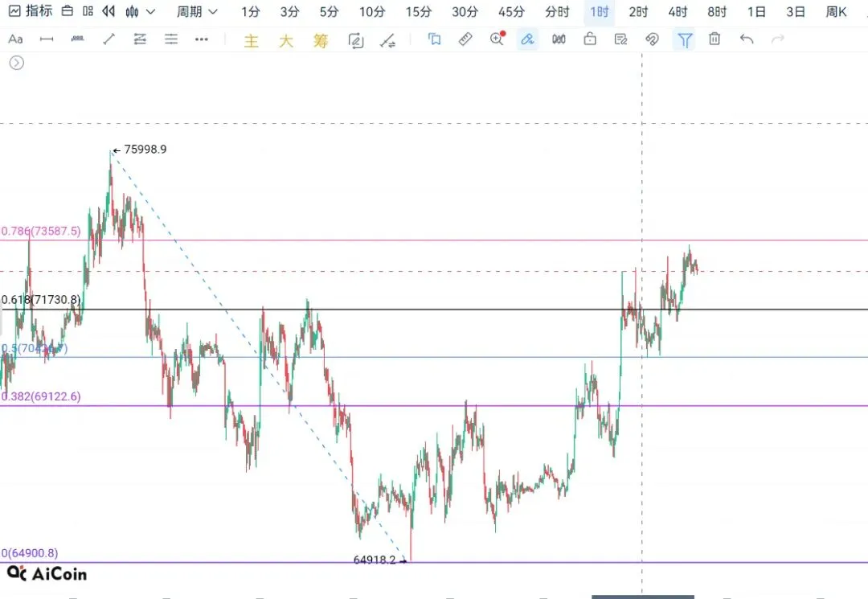
Task: Toggle the highlighted filter funnel icon
Action: coord(684,40)
